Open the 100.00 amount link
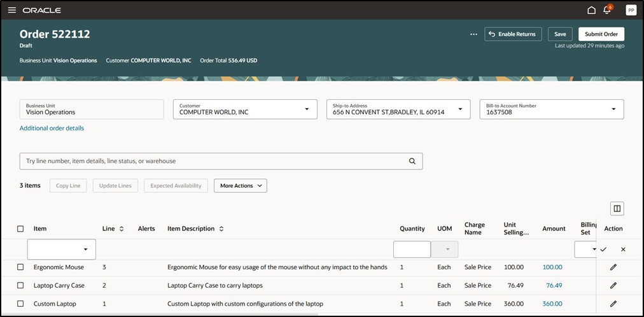644x317 pixels. [552, 267]
